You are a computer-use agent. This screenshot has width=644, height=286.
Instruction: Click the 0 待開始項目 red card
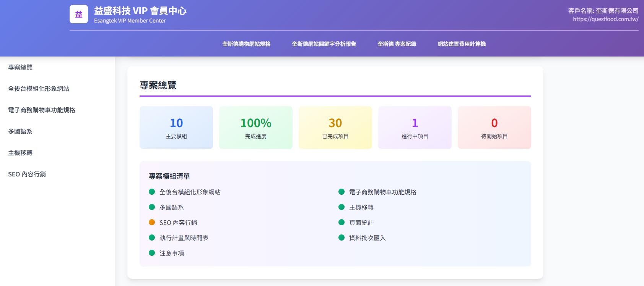coord(494,128)
